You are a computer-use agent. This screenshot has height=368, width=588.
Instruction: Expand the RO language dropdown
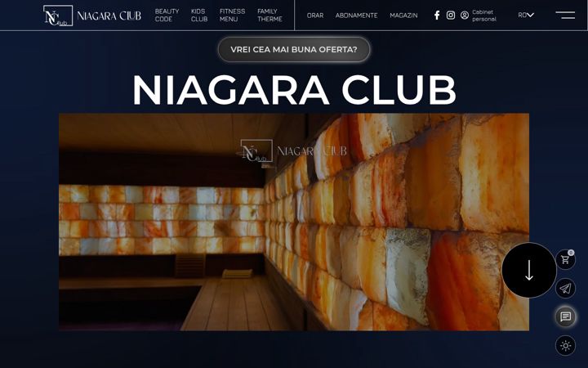(x=526, y=15)
